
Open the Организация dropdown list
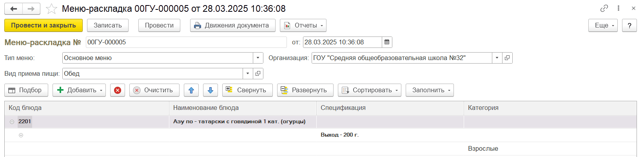497,58
